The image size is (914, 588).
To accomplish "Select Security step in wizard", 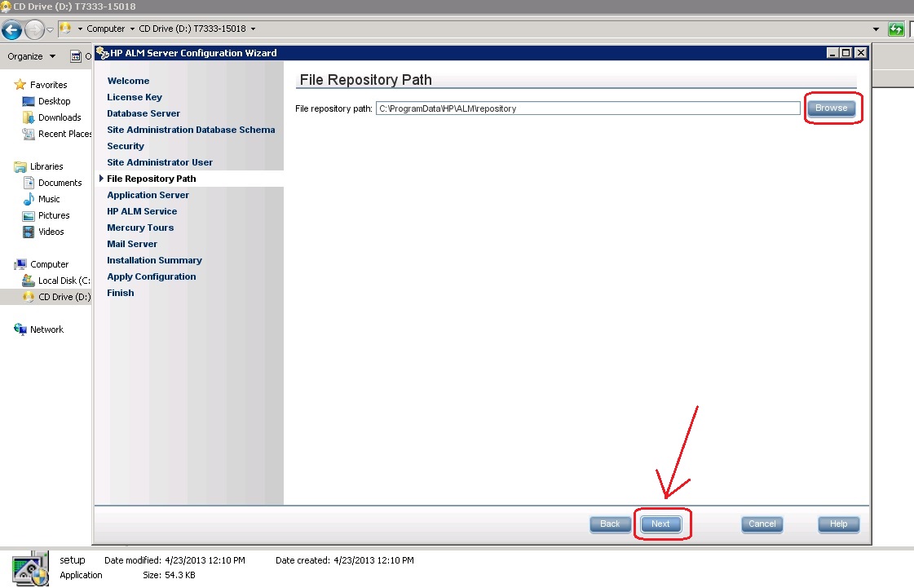I will (x=126, y=146).
